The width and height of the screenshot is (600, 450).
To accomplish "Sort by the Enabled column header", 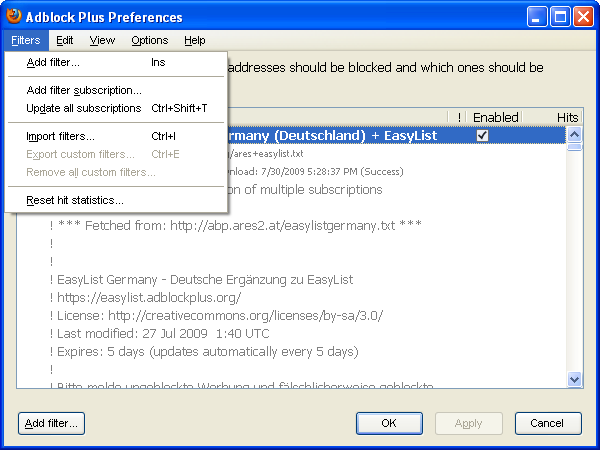I will point(495,117).
